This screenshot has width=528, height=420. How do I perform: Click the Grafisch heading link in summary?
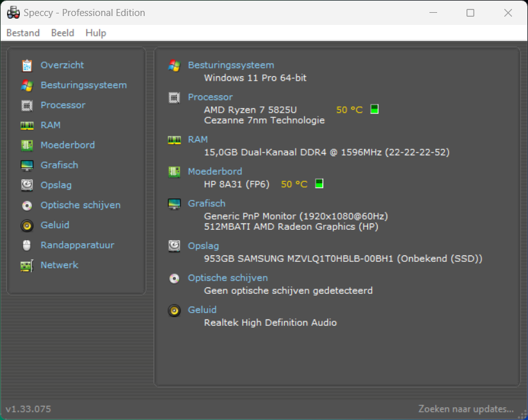(207, 204)
